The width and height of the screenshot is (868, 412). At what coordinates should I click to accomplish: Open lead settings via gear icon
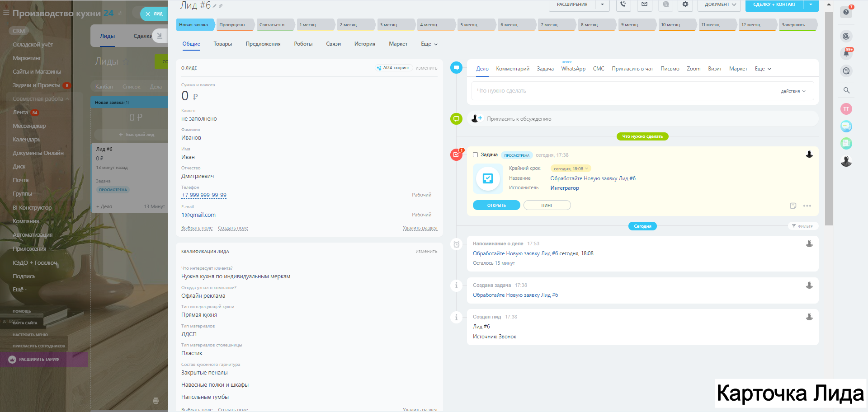coord(685,5)
